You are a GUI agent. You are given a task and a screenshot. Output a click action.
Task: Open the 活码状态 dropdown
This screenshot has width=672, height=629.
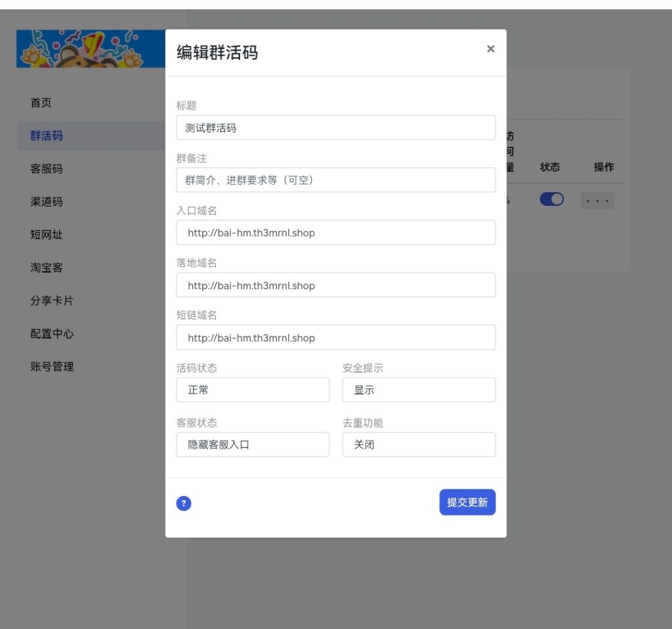(253, 390)
